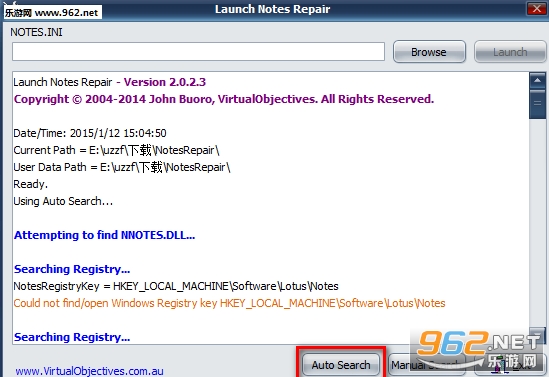Click the Browse button
This screenshot has height=377, width=549.
tap(429, 52)
